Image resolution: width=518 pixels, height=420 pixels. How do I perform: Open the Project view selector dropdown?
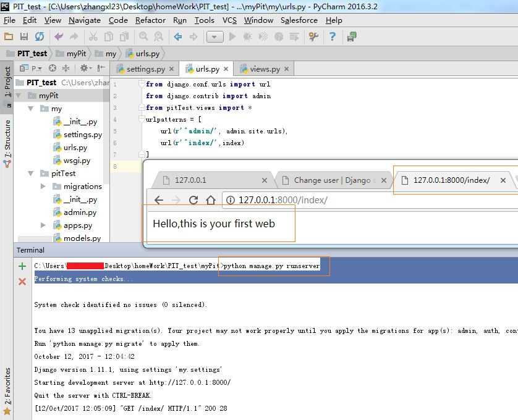click(x=31, y=69)
